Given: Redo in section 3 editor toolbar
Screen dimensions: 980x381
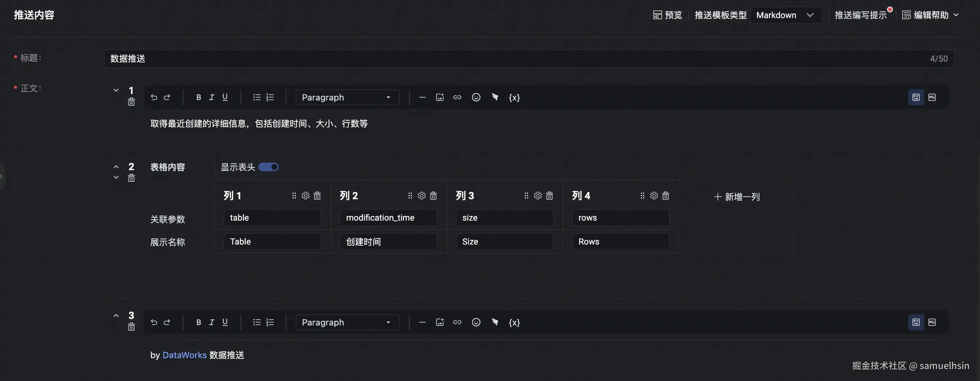Looking at the screenshot, I should [x=167, y=323].
